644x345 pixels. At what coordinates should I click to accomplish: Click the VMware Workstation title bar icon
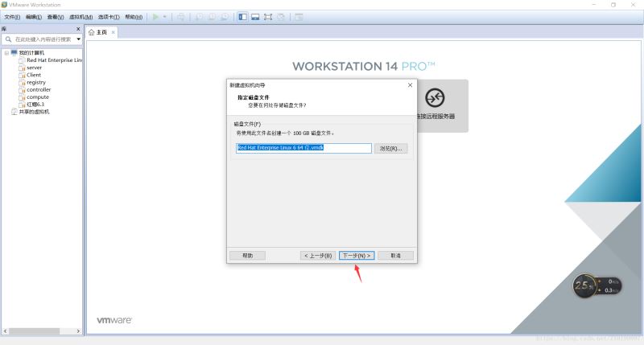[4, 5]
